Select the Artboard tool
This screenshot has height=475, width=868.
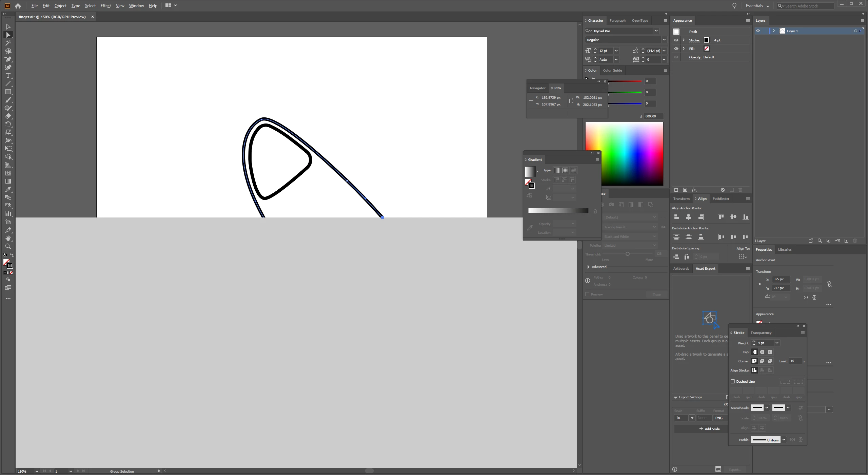(x=8, y=222)
